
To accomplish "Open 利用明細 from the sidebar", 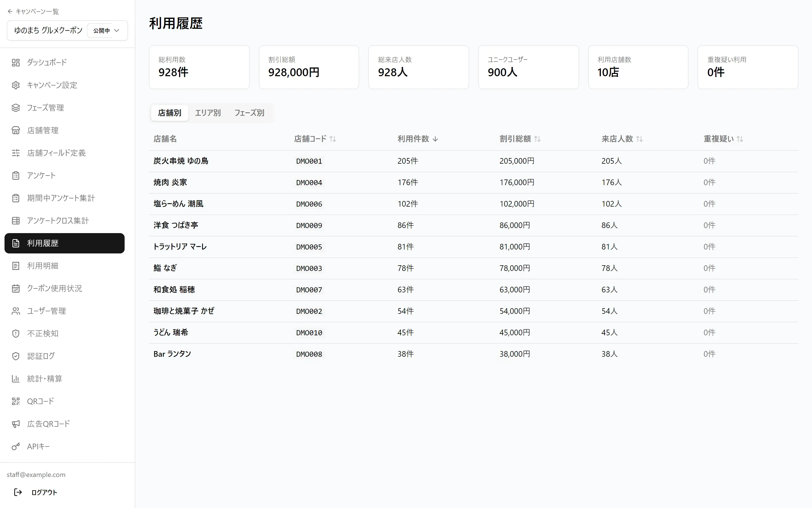I will coord(64,266).
